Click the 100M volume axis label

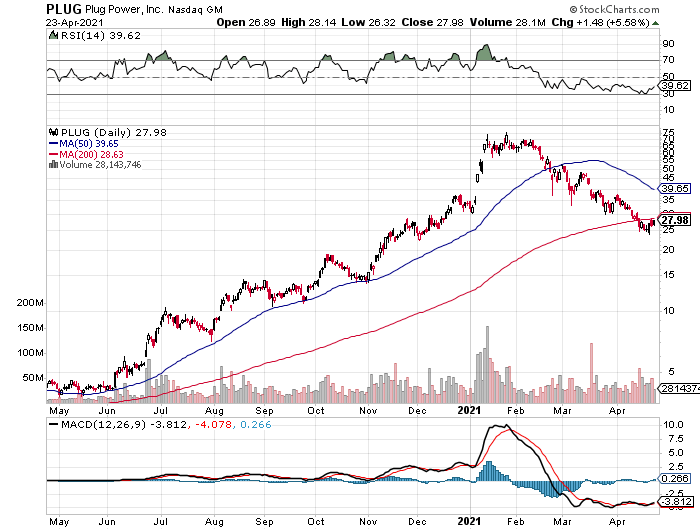(30, 353)
